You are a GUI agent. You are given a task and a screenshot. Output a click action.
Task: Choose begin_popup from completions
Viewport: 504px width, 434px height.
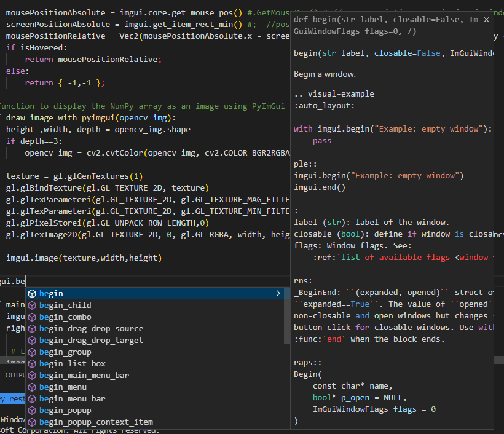(155, 411)
